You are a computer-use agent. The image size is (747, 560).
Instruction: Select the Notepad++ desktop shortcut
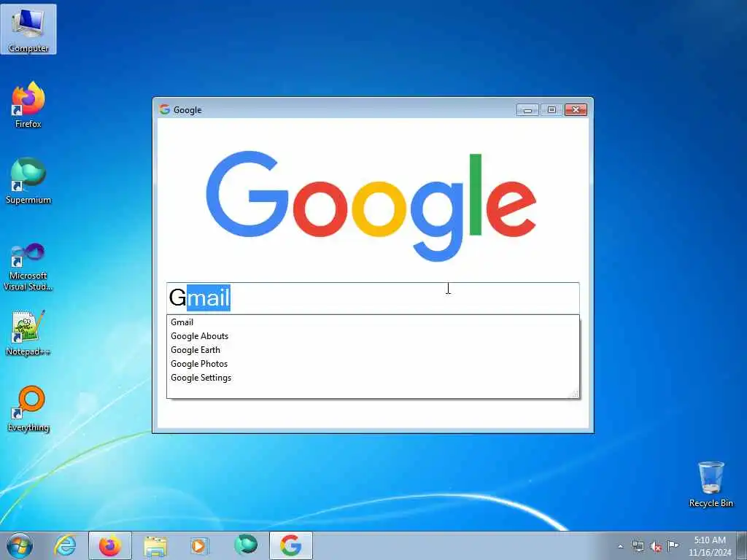28,332
